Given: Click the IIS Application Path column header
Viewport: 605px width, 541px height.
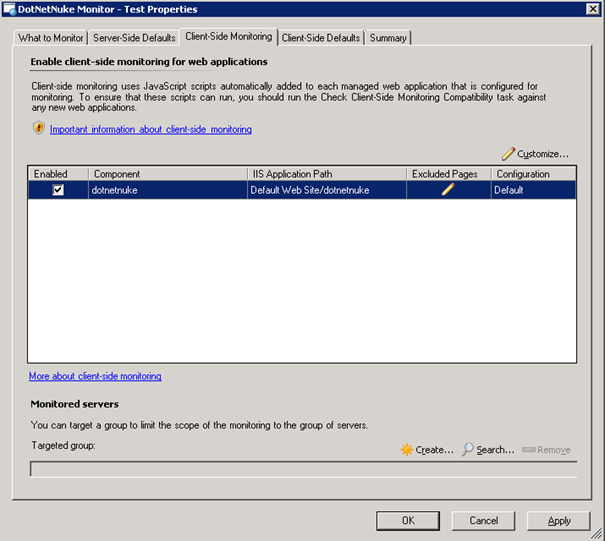Looking at the screenshot, I should [327, 174].
